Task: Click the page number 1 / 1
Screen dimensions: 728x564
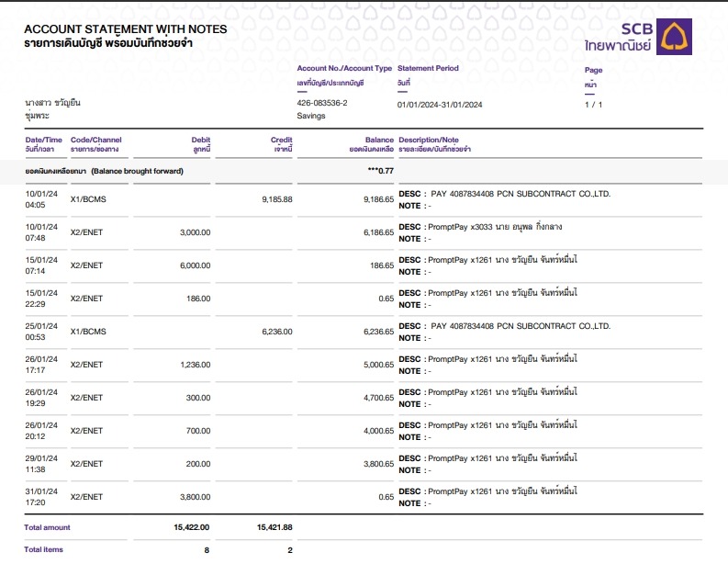Action: click(x=593, y=105)
